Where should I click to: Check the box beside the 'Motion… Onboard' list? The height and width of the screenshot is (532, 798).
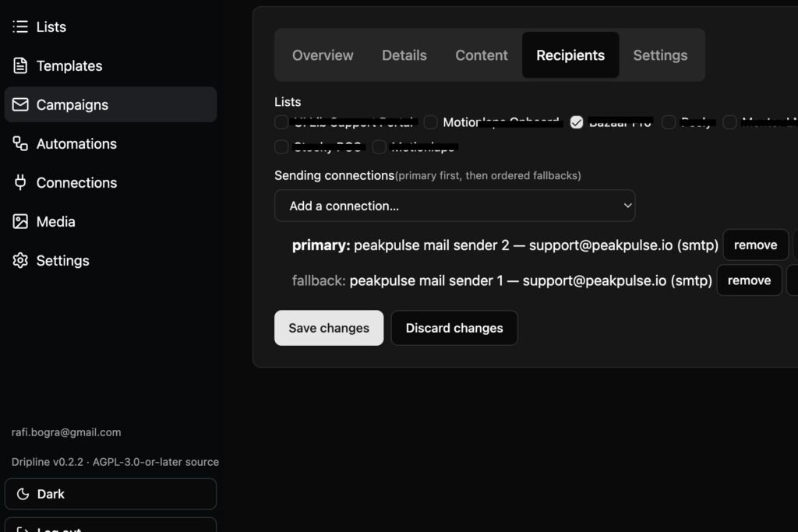pyautogui.click(x=430, y=122)
